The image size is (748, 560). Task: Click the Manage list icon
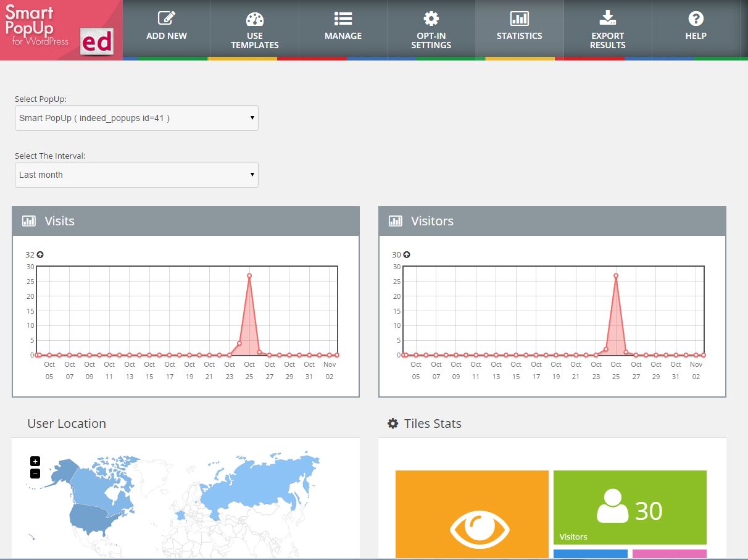pos(343,19)
